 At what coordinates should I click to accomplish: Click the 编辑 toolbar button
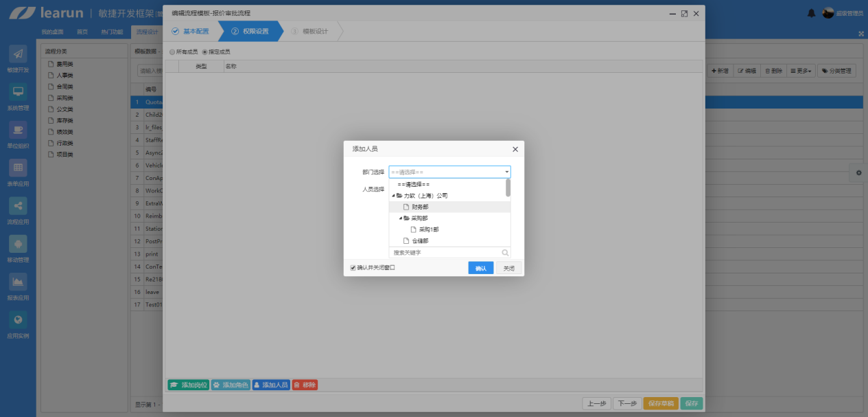(747, 71)
